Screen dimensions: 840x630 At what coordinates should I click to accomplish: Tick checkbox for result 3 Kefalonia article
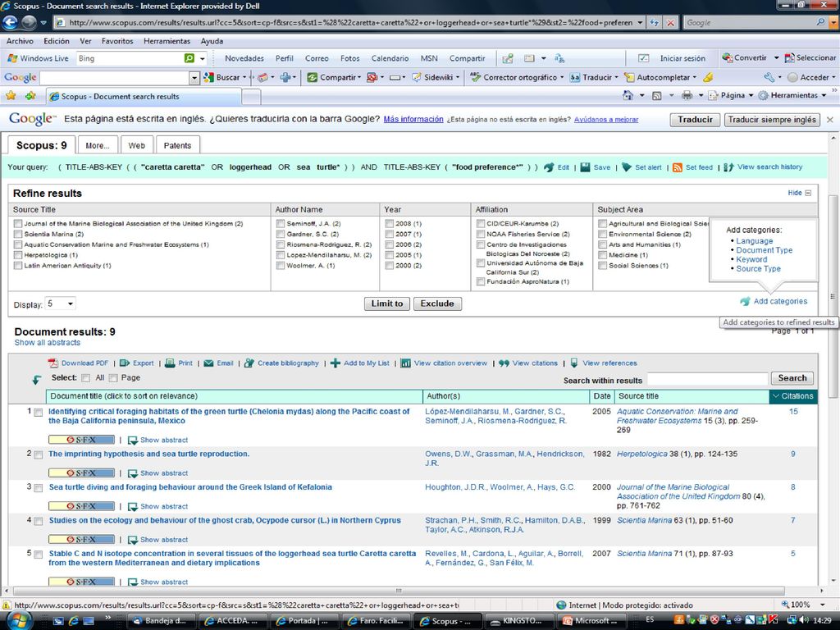click(38, 488)
